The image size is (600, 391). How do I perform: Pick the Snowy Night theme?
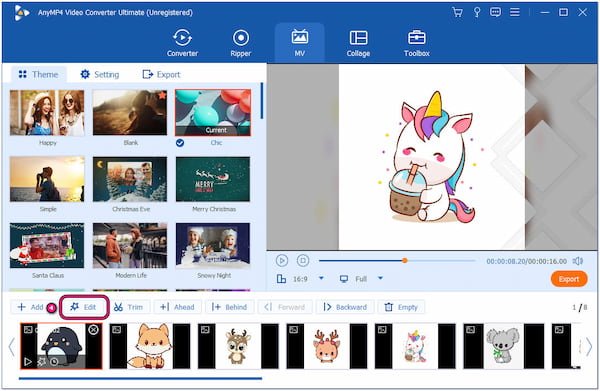[213, 245]
